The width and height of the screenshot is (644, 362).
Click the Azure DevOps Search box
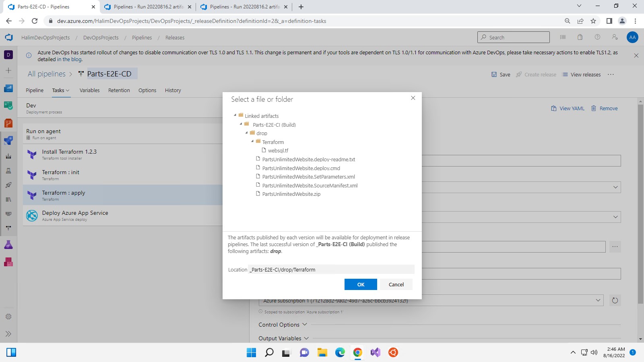pyautogui.click(x=513, y=37)
